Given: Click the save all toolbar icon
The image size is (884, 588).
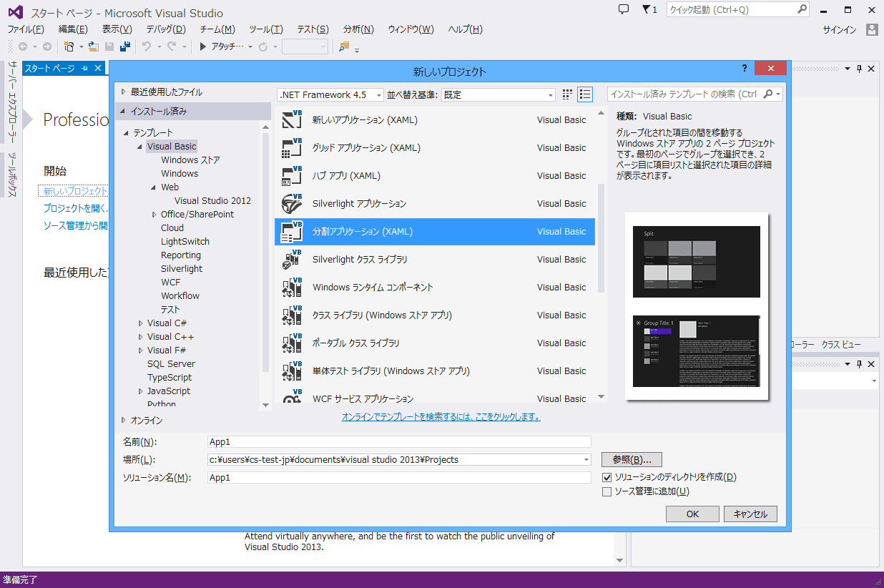Looking at the screenshot, I should tap(125, 46).
